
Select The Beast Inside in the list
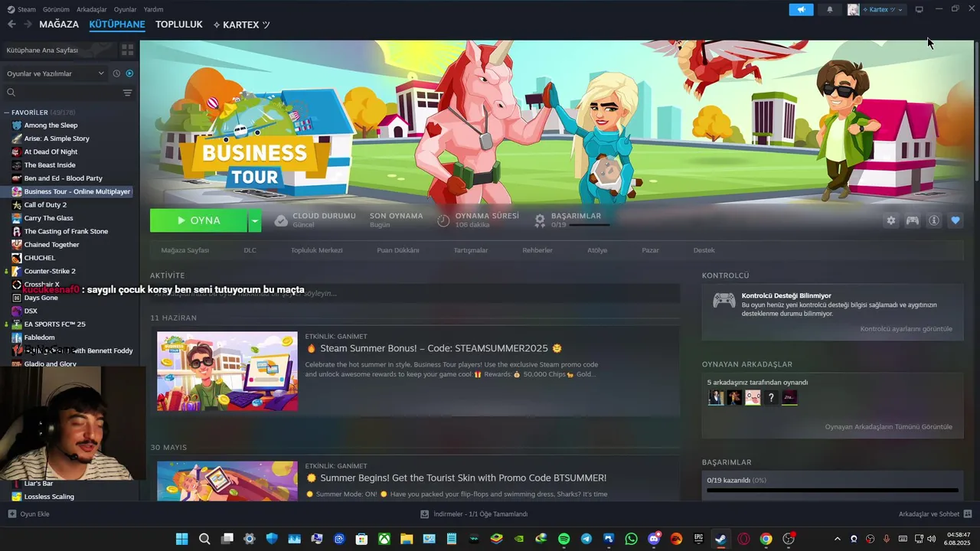point(50,165)
